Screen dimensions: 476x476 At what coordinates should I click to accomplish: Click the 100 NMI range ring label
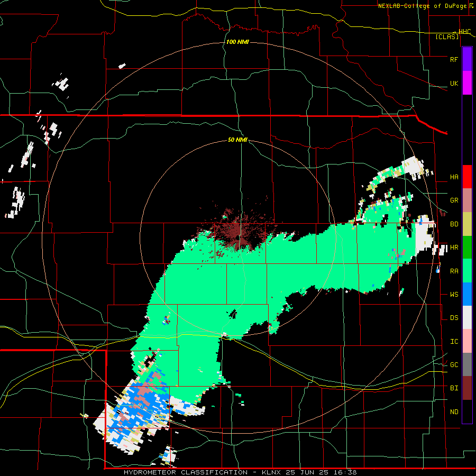tap(237, 42)
